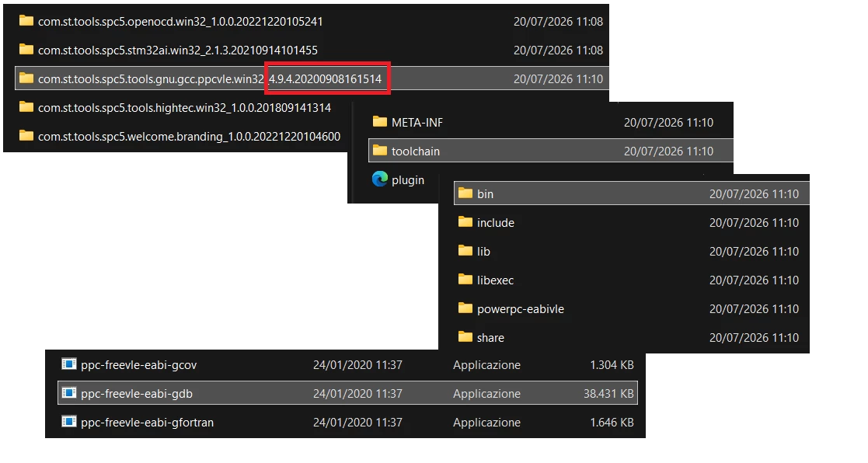Click the date of gnu.gcc.ppcvle.win32 folder
Viewport: 868px width, 463px height.
[558, 79]
